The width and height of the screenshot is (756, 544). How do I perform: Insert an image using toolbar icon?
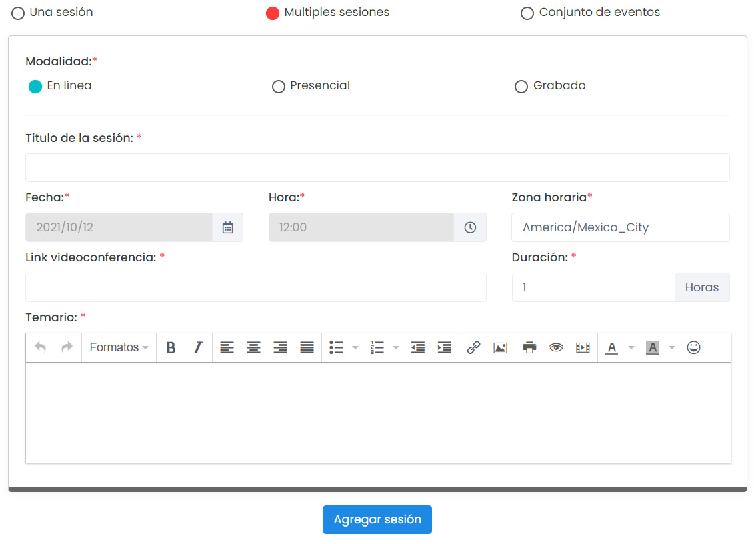click(x=500, y=347)
